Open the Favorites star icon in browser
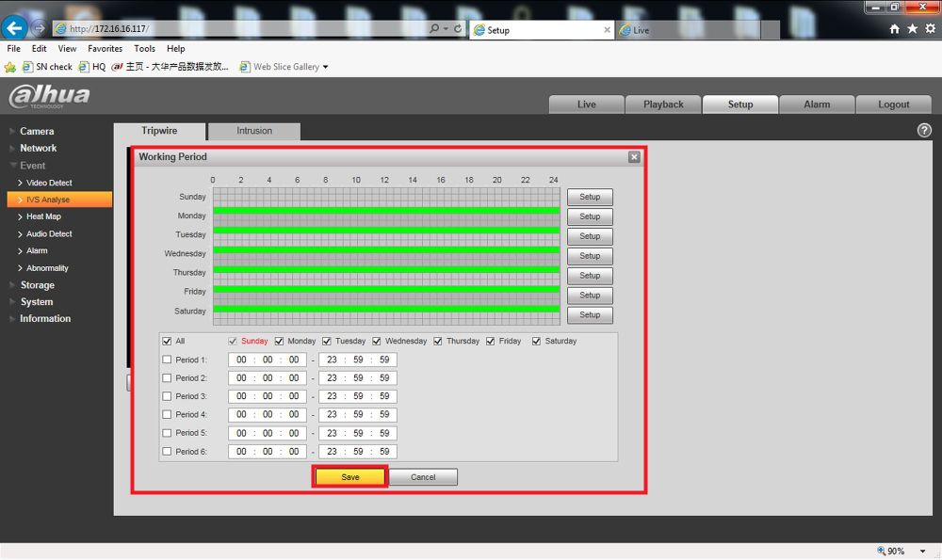Viewport: 942px width, 560px height. pyautogui.click(x=912, y=29)
